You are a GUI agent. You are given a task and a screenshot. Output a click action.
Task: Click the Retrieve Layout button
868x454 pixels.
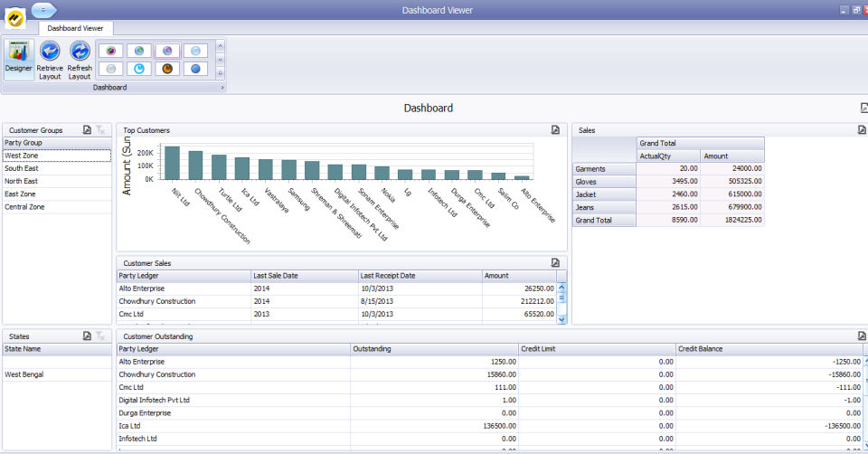(x=50, y=59)
